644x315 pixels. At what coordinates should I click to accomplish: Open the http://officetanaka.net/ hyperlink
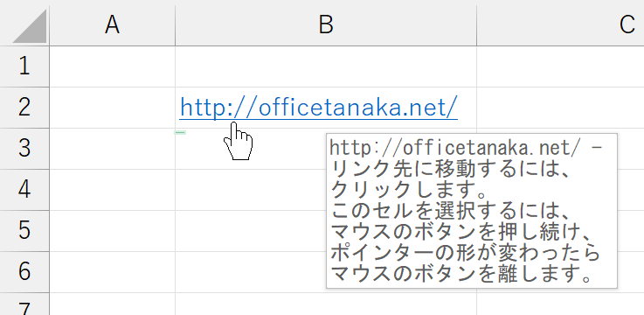[x=318, y=108]
